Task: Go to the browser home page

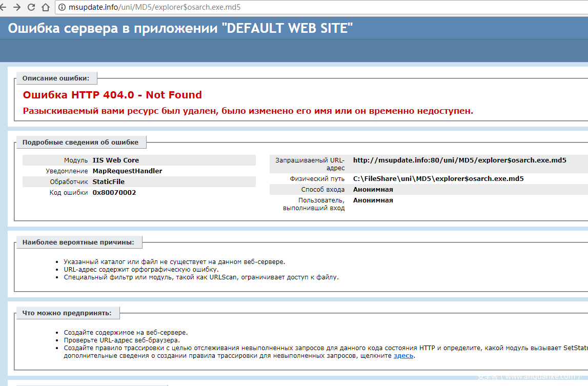Action: point(46,8)
